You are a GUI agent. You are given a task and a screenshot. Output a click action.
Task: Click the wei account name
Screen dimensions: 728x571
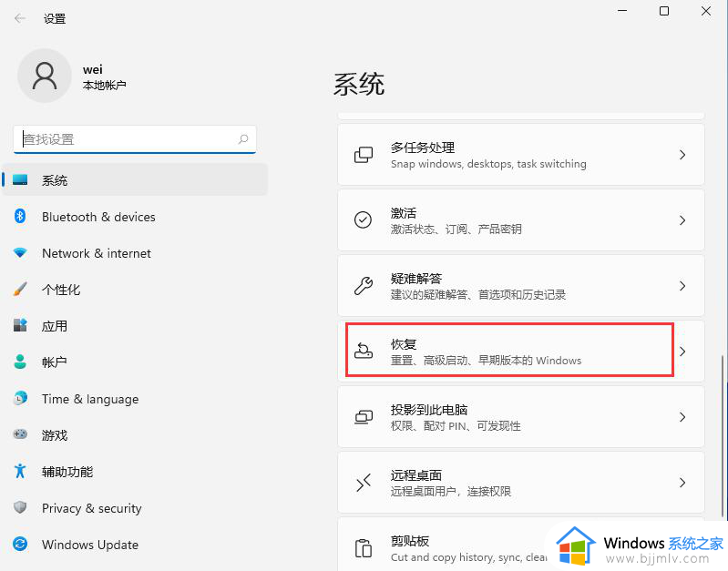(92, 69)
